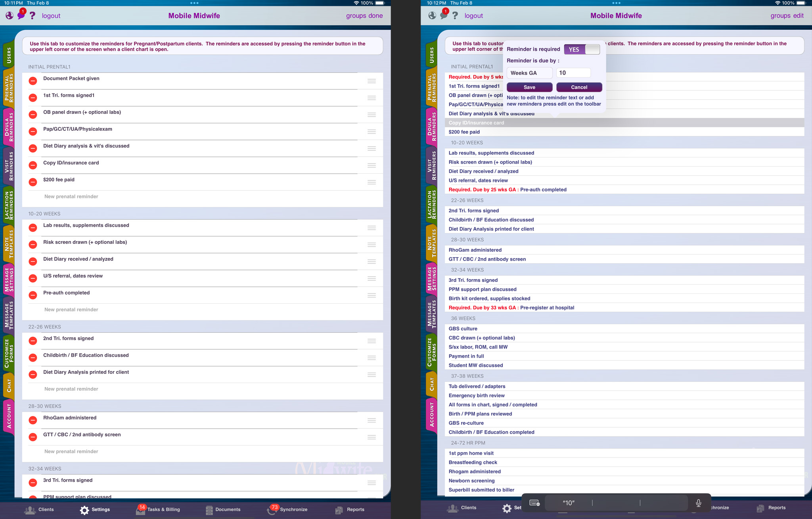Screen dimensions: 812x519
Task: Delete '2nd Tri. forms signed' reminder
Action: tap(33, 341)
